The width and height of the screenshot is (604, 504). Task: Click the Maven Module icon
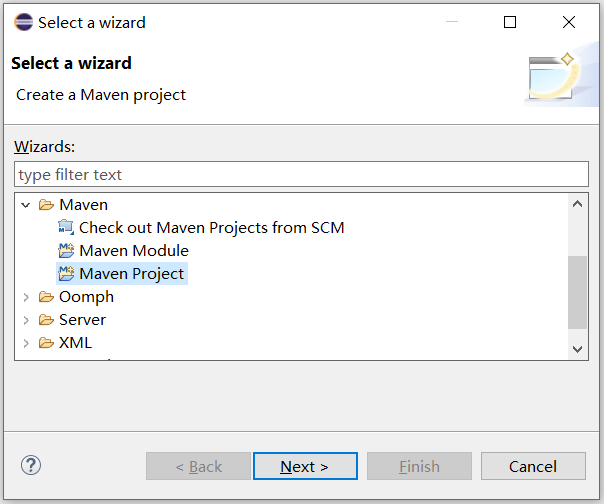point(67,250)
